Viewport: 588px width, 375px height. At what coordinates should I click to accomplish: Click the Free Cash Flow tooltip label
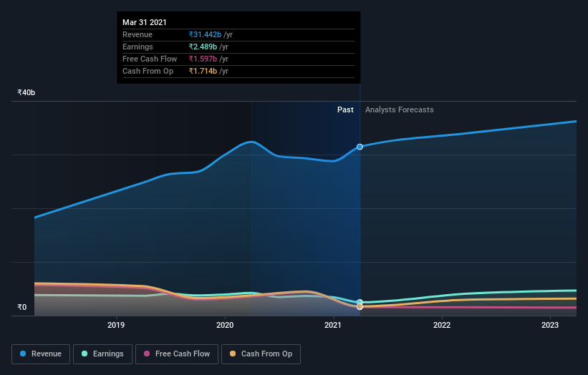[x=150, y=59]
